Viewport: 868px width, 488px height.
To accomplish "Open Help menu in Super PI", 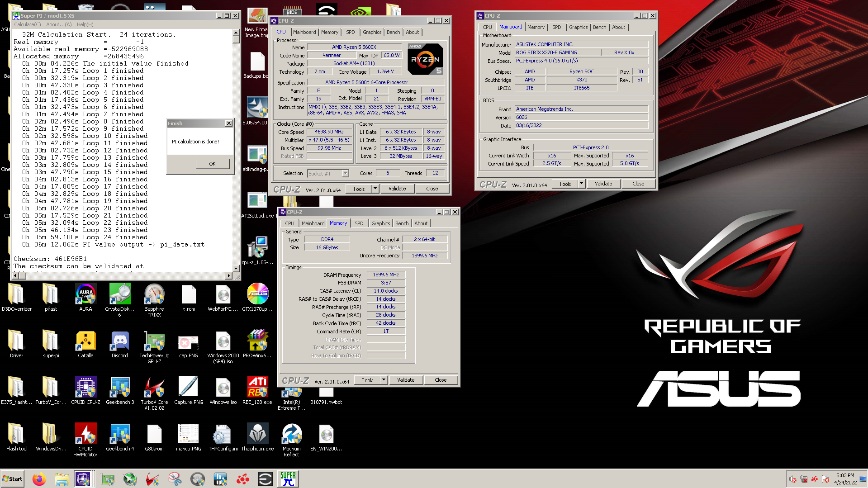I will click(x=85, y=24).
